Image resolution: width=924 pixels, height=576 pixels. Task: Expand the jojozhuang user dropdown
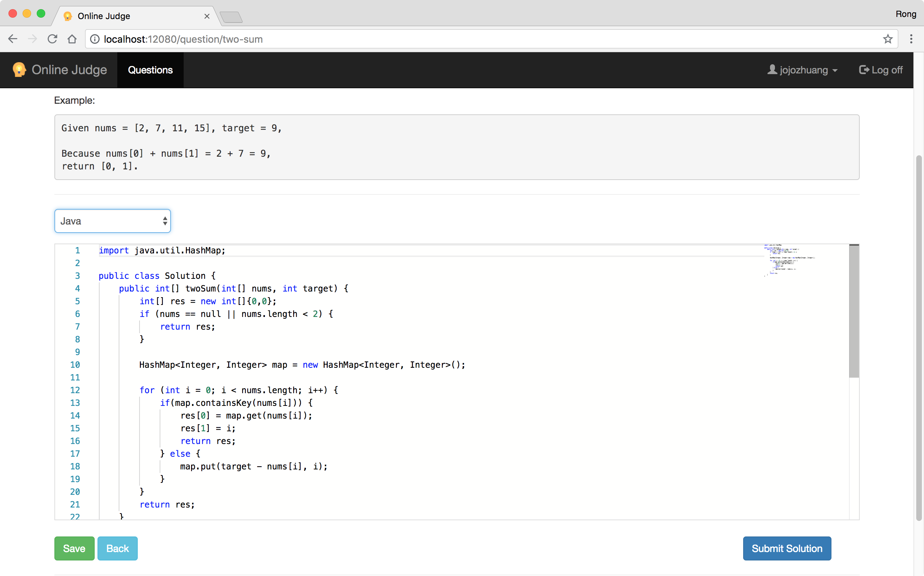tap(802, 70)
